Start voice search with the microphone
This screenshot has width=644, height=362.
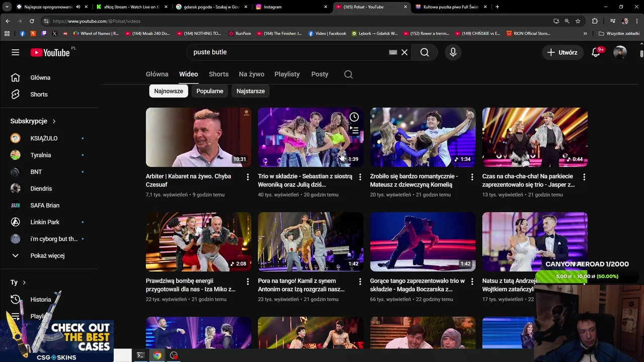coord(453,52)
